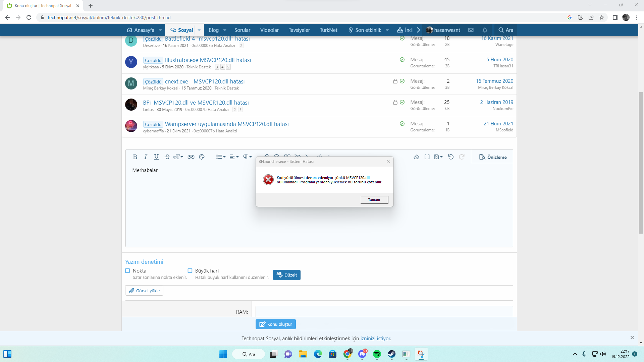Undo last edit in editor
This screenshot has height=362, width=644.
[x=451, y=157]
